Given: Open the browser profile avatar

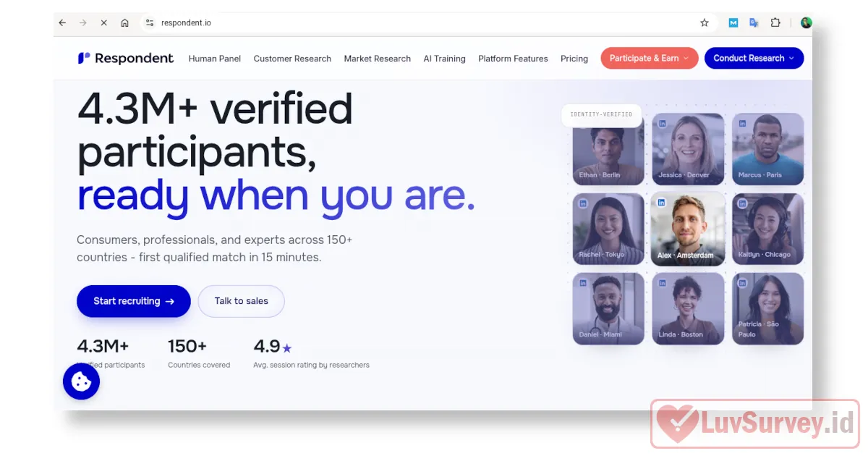Looking at the screenshot, I should tap(807, 22).
